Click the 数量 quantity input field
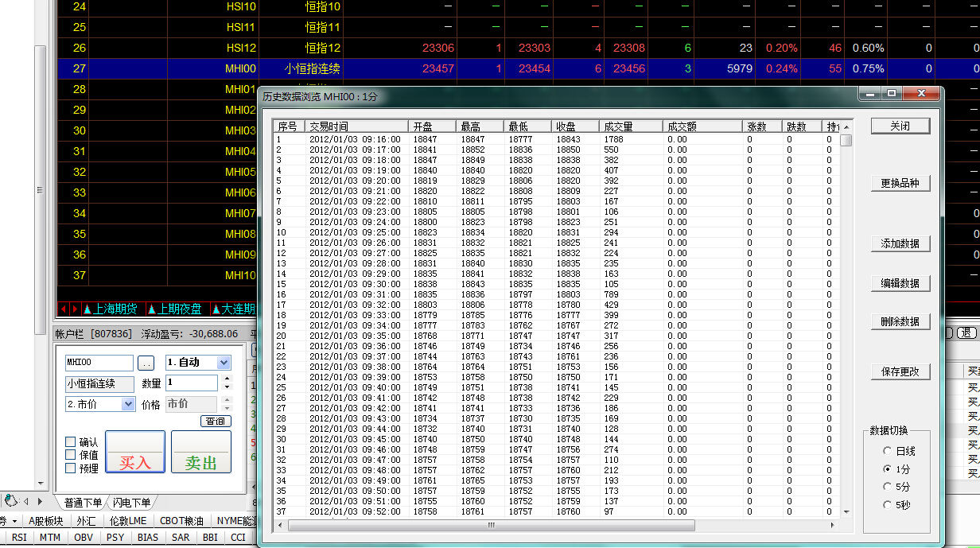 pos(191,383)
